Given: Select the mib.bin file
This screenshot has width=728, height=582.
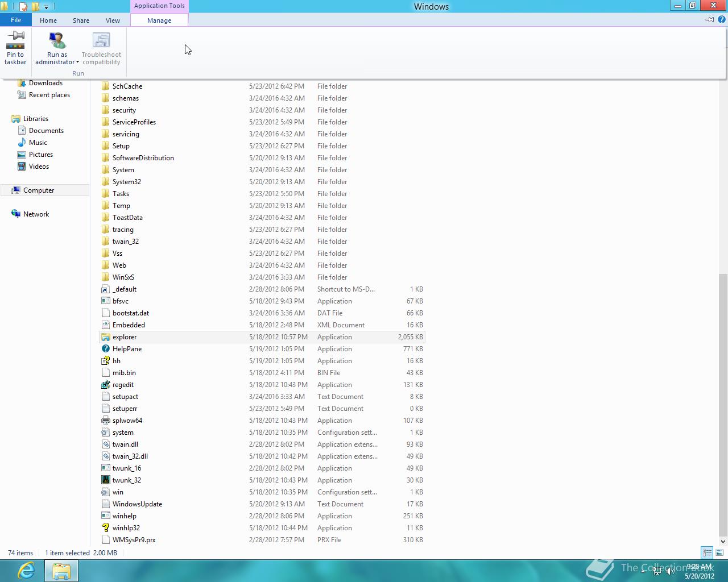Looking at the screenshot, I should tap(262, 373).
